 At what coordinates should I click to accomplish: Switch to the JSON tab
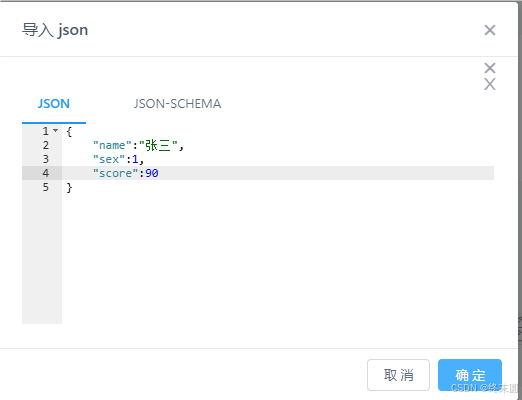click(x=54, y=104)
